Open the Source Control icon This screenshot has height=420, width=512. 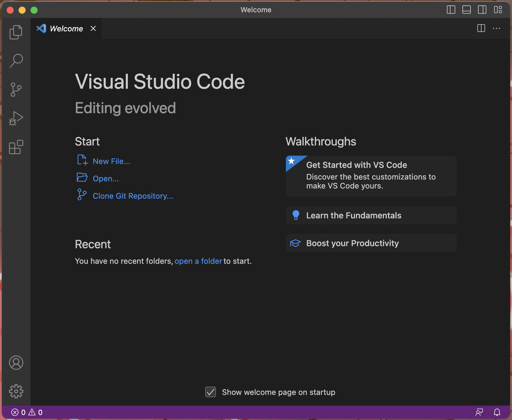tap(16, 89)
